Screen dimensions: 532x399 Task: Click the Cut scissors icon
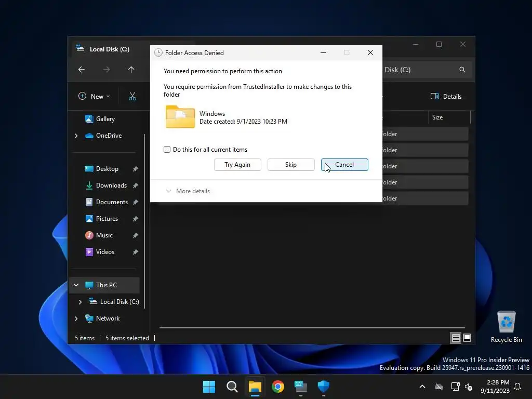click(x=132, y=96)
